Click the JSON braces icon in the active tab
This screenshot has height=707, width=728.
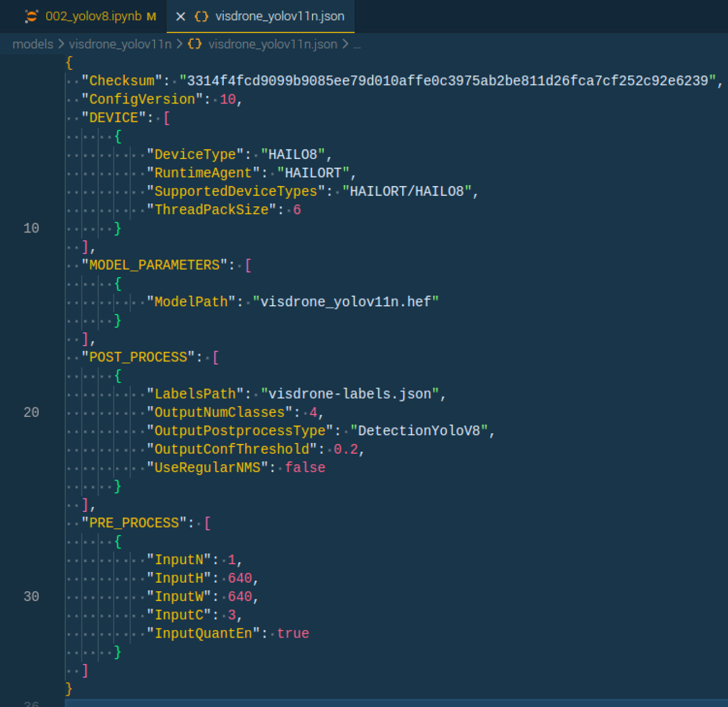201,16
